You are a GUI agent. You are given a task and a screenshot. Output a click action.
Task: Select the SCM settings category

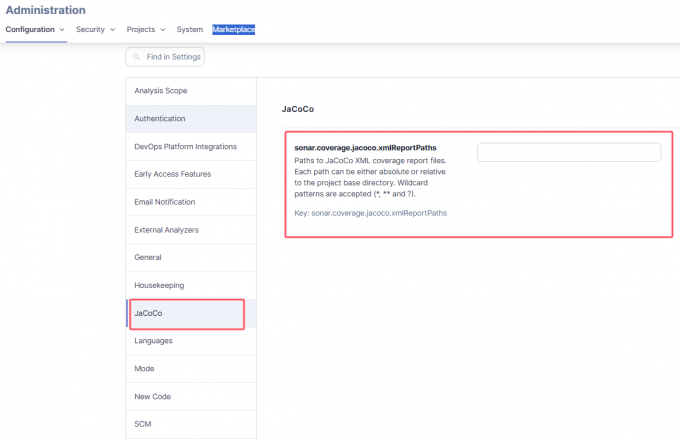191,424
